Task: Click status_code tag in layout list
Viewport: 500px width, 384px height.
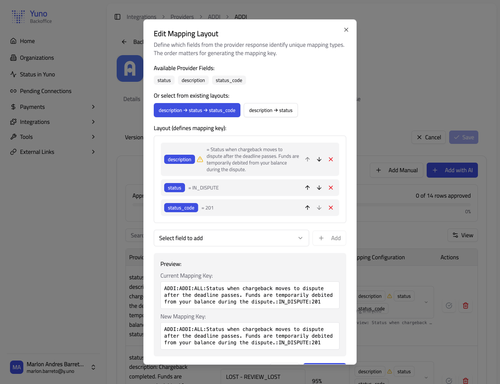Action: [181, 208]
